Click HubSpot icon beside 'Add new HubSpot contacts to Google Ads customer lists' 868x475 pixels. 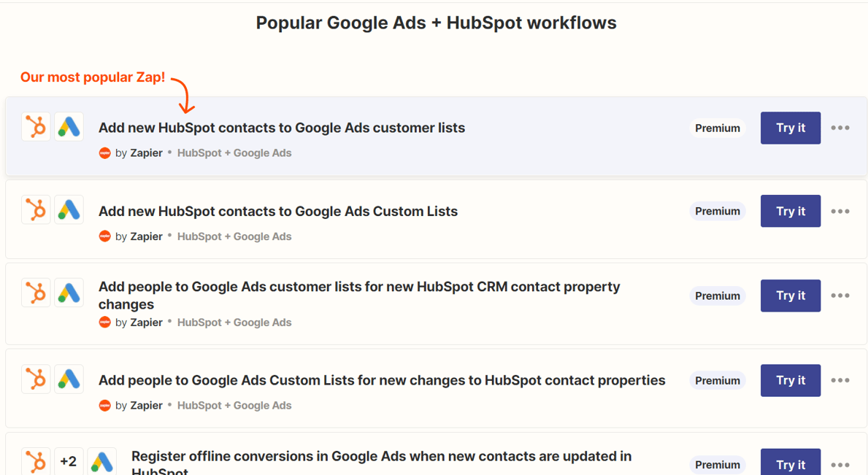click(36, 127)
